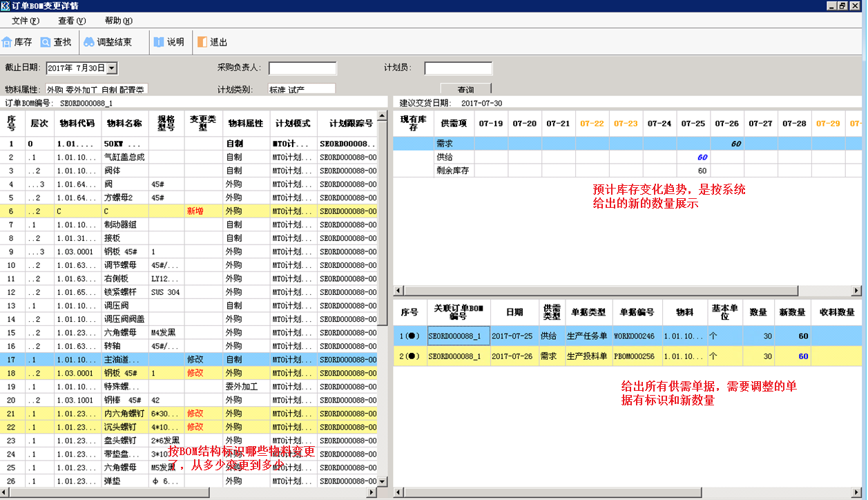The image size is (868, 500).
Task: Click the BOM list vertical scrollbar down arrow
Action: click(x=383, y=481)
